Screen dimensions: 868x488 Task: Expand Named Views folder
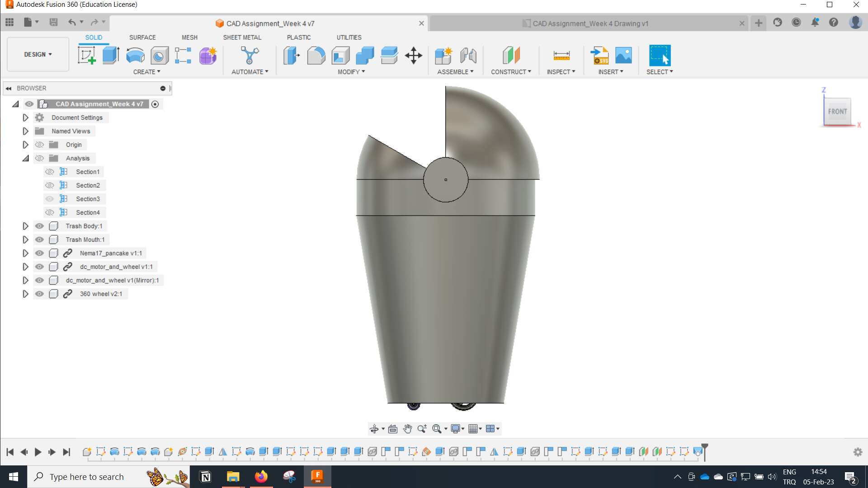click(x=25, y=131)
